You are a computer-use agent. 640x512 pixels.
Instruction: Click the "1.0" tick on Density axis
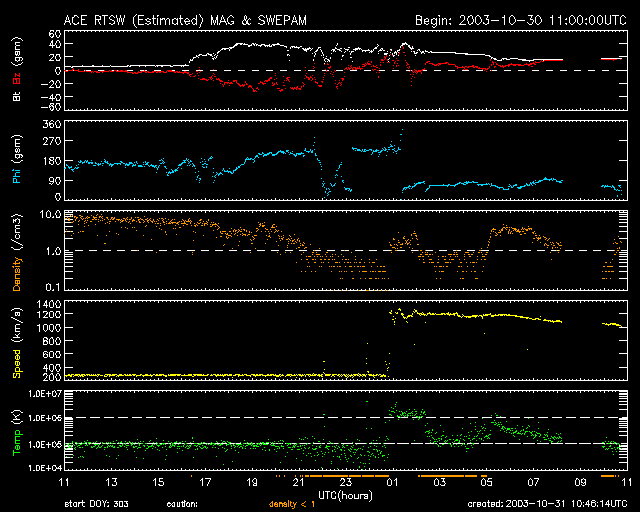point(53,251)
